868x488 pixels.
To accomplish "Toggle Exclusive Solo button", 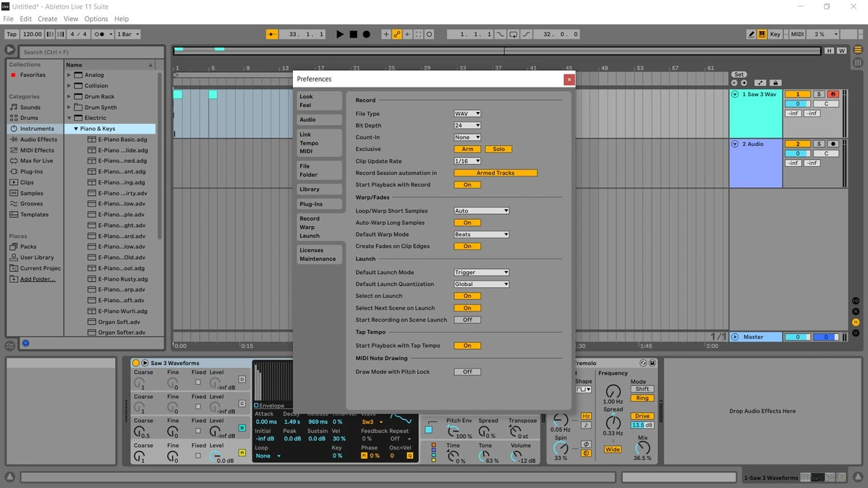I will click(x=498, y=149).
